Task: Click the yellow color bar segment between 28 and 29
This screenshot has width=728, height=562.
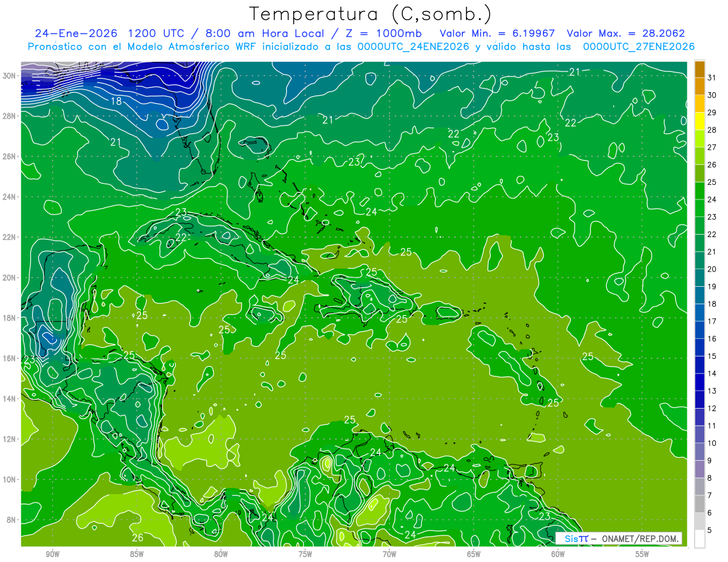Action: tap(699, 121)
